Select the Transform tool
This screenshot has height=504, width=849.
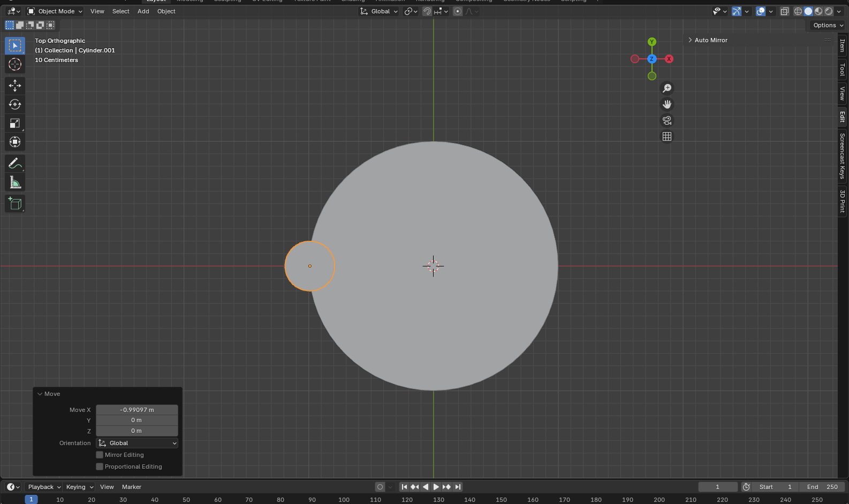click(15, 142)
